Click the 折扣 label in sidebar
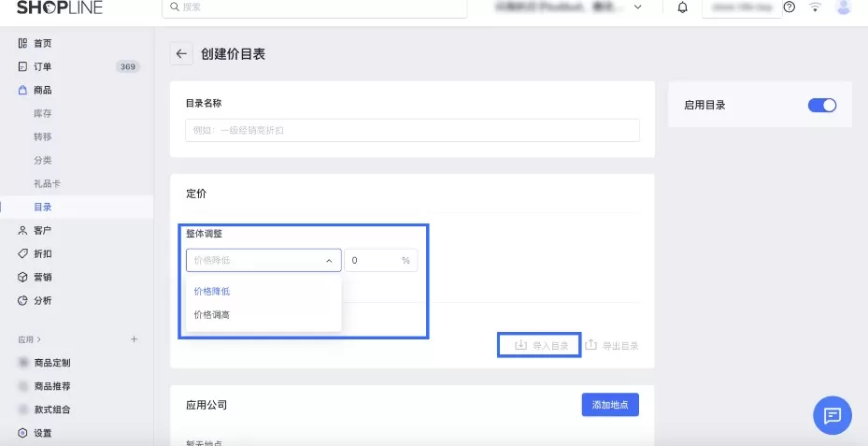The image size is (868, 446). [x=43, y=253]
